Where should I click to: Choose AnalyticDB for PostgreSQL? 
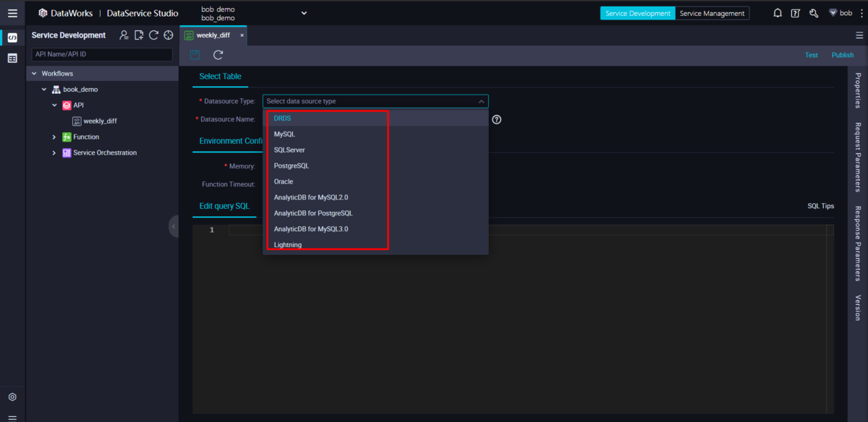click(375, 213)
